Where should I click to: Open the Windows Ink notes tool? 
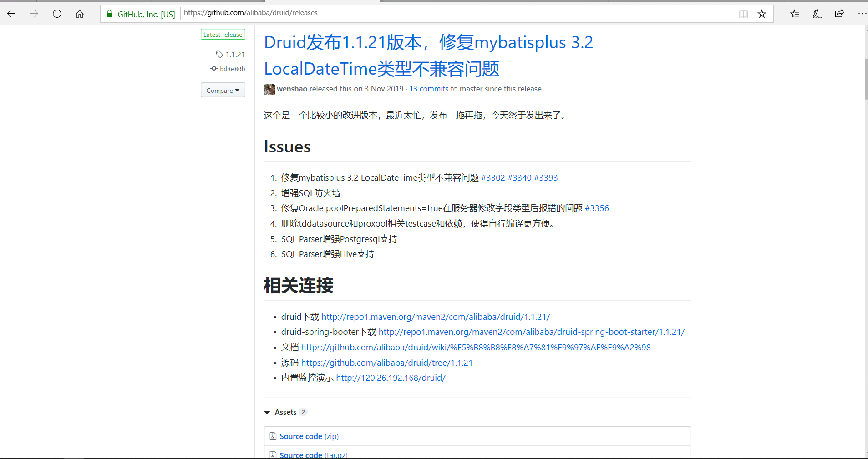point(816,14)
